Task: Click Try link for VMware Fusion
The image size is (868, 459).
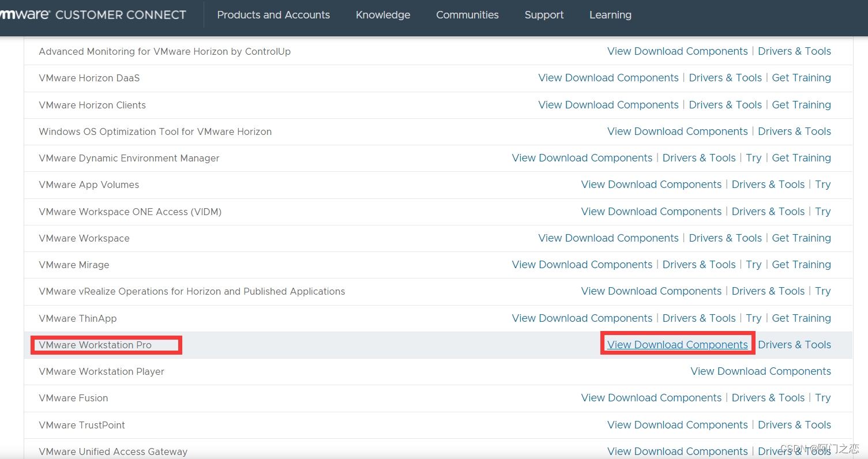Action: click(x=823, y=398)
